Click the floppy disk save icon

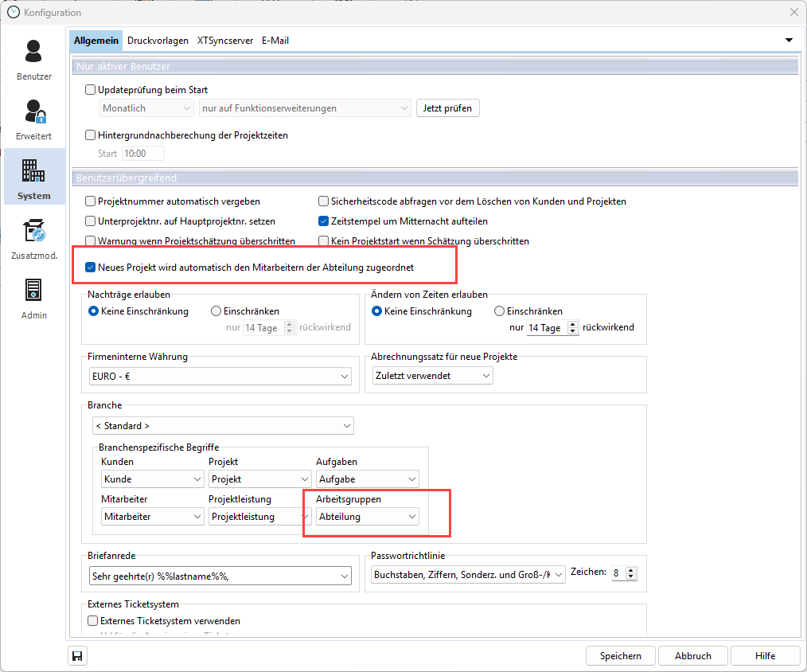78,656
